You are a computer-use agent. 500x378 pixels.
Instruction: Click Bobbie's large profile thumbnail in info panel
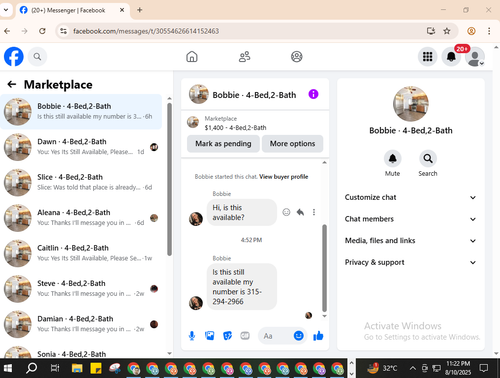click(411, 104)
